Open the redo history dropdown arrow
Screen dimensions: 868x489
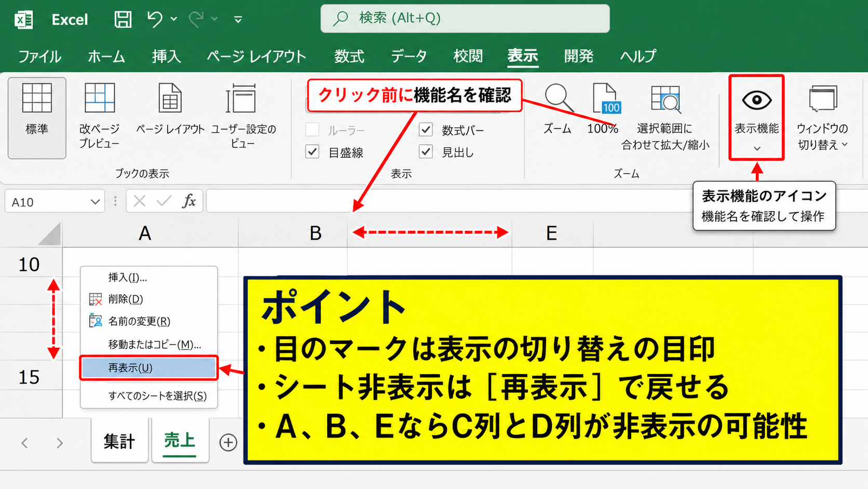pyautogui.click(x=214, y=19)
